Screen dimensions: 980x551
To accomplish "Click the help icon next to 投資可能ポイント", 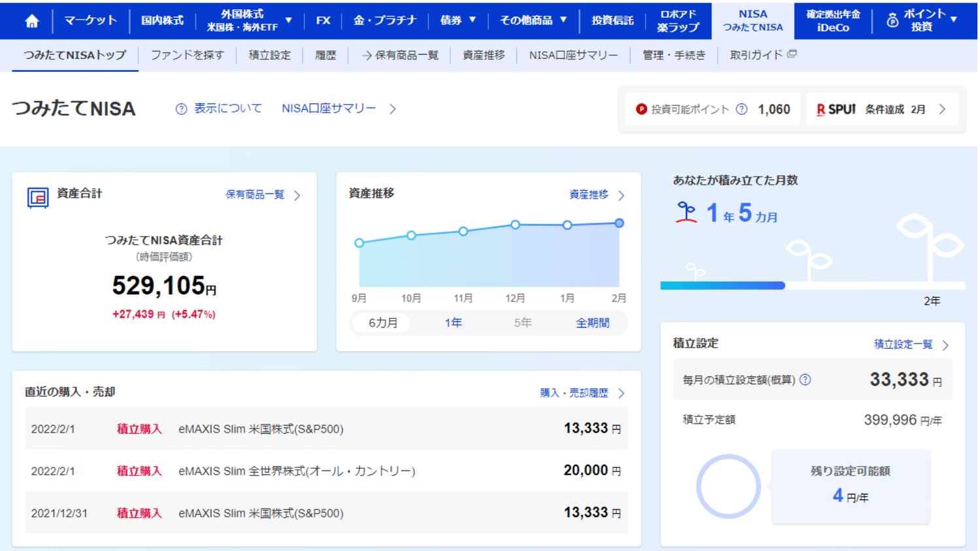I will 742,109.
